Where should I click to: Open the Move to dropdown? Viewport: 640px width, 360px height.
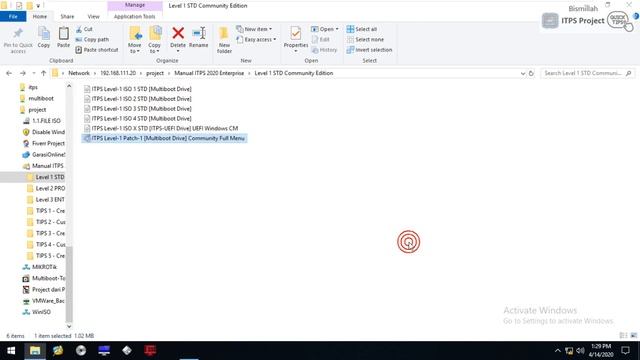click(135, 40)
